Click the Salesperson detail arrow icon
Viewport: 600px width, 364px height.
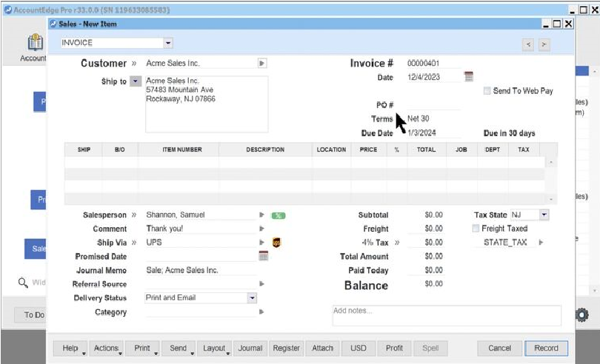tap(134, 215)
